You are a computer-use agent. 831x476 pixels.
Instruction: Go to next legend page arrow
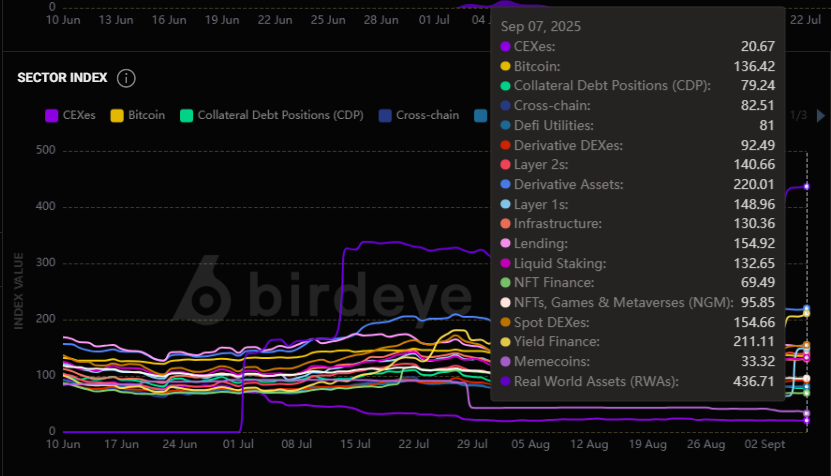820,116
